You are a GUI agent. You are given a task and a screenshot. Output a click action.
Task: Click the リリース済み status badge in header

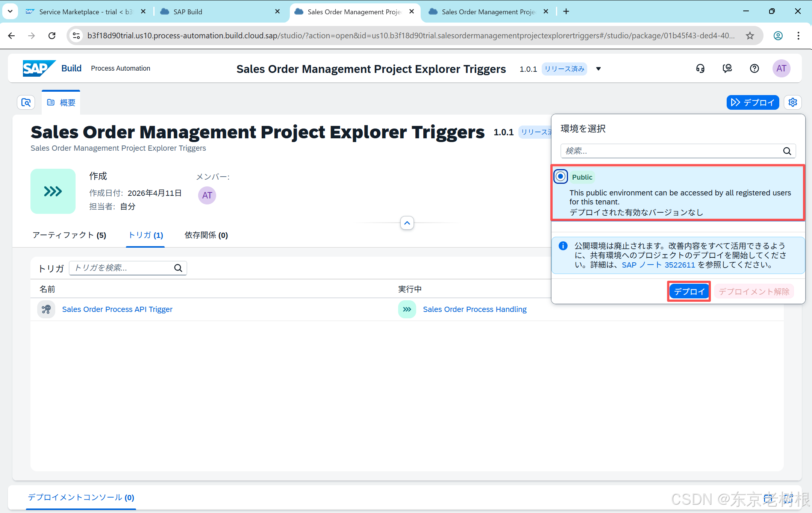564,69
